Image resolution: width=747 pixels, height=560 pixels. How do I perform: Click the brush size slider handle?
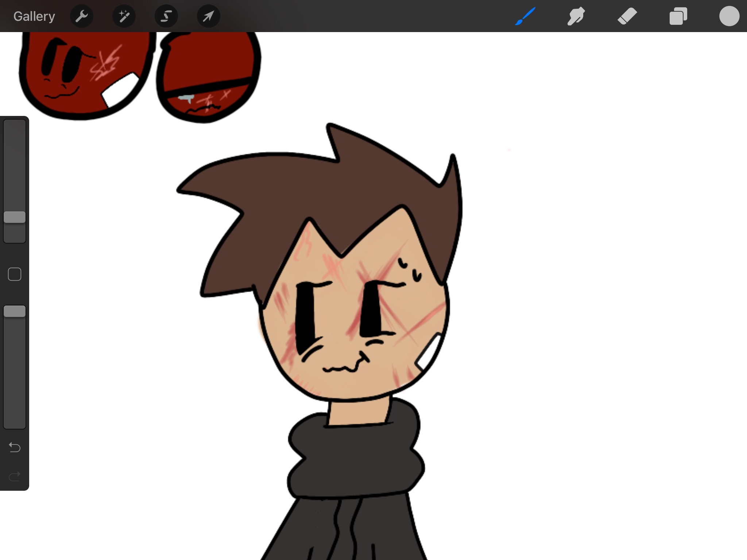point(15,217)
